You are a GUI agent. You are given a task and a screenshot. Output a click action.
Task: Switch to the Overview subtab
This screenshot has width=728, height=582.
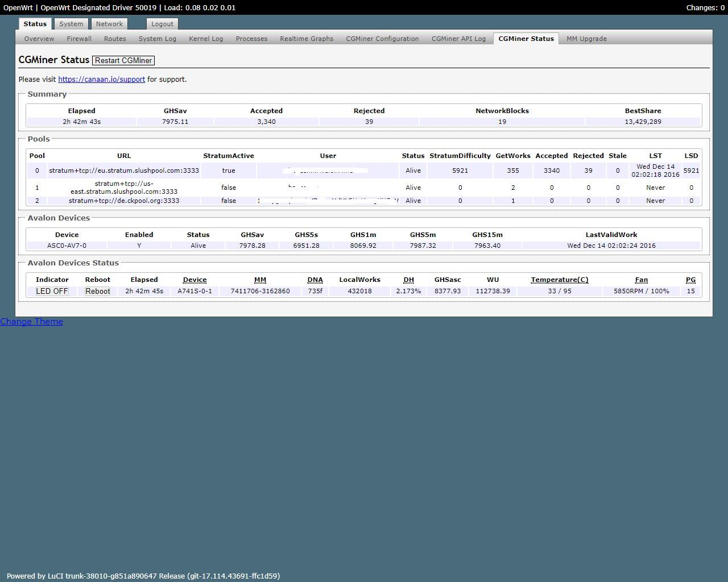pos(39,39)
